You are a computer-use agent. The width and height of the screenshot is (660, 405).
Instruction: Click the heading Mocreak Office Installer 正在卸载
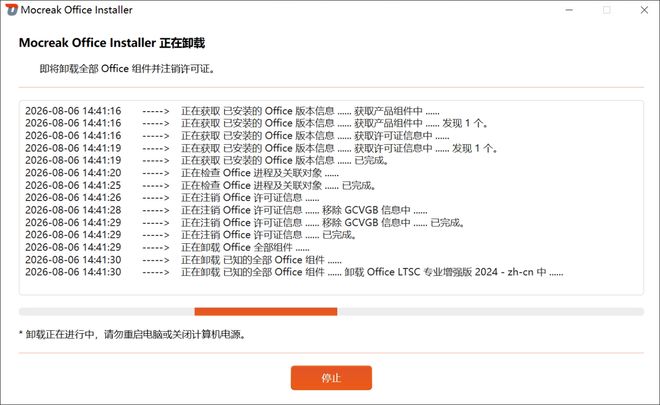(x=112, y=43)
